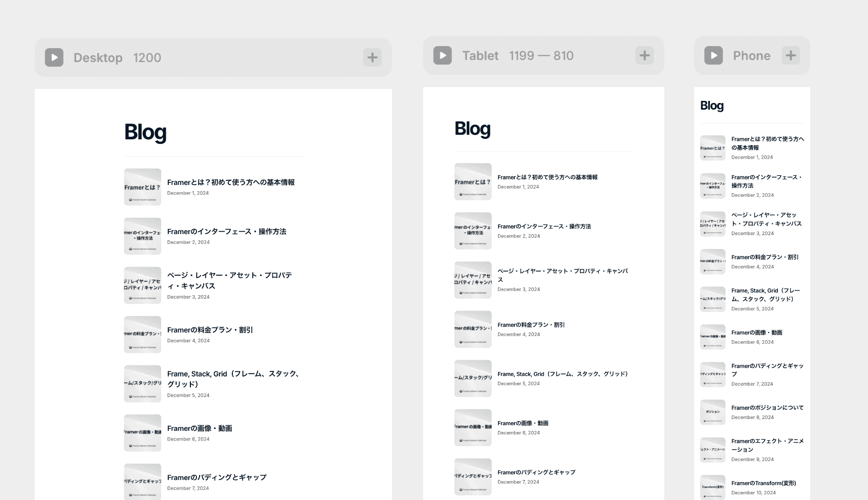Viewport: 868px width, 500px height.
Task: Open the December 5 post thumbnail in Tablet
Action: (x=473, y=379)
